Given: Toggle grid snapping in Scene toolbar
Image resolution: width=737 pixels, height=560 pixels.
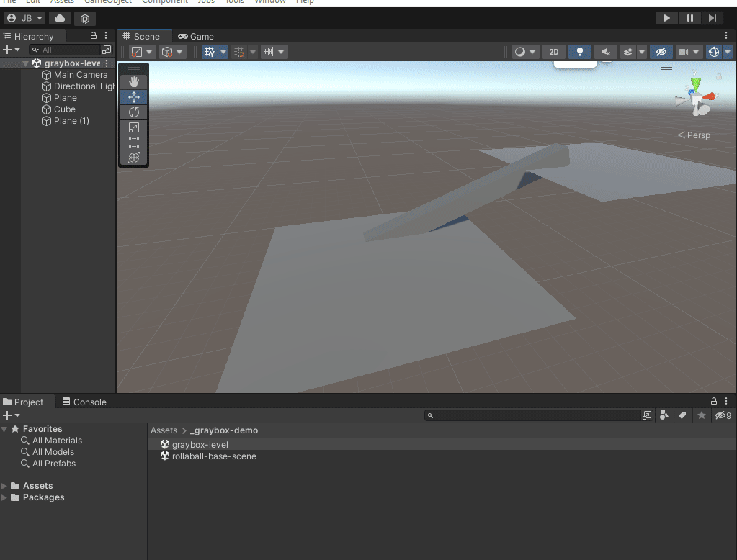Looking at the screenshot, I should pyautogui.click(x=239, y=52).
